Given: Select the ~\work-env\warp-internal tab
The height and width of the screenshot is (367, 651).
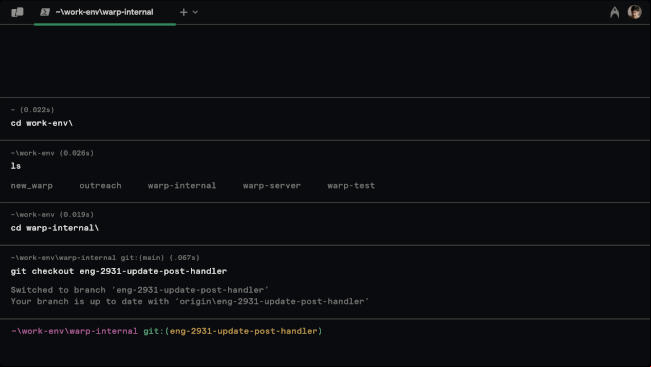Looking at the screenshot, I should pyautogui.click(x=105, y=12).
